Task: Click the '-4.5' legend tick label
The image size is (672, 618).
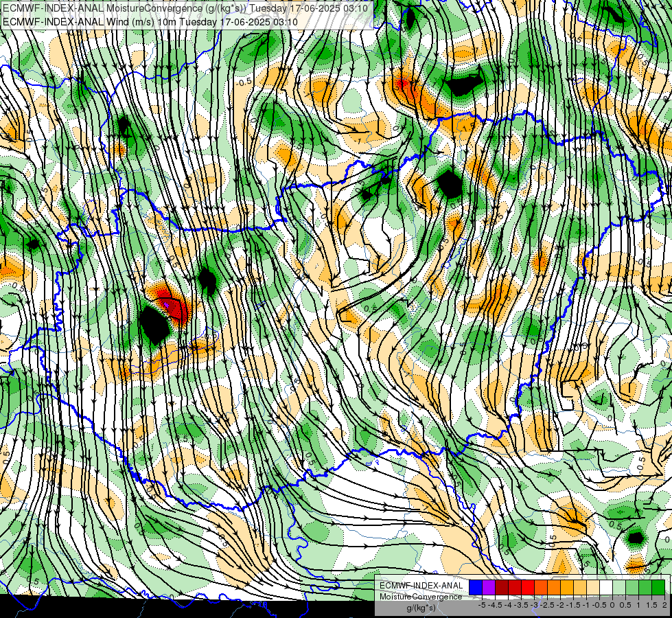Action: pos(495,605)
